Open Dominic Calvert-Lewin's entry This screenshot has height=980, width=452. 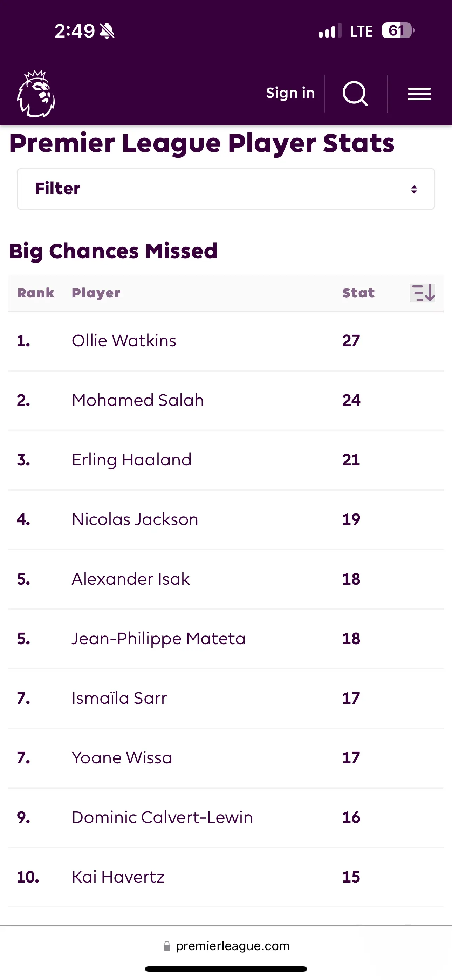pos(226,818)
